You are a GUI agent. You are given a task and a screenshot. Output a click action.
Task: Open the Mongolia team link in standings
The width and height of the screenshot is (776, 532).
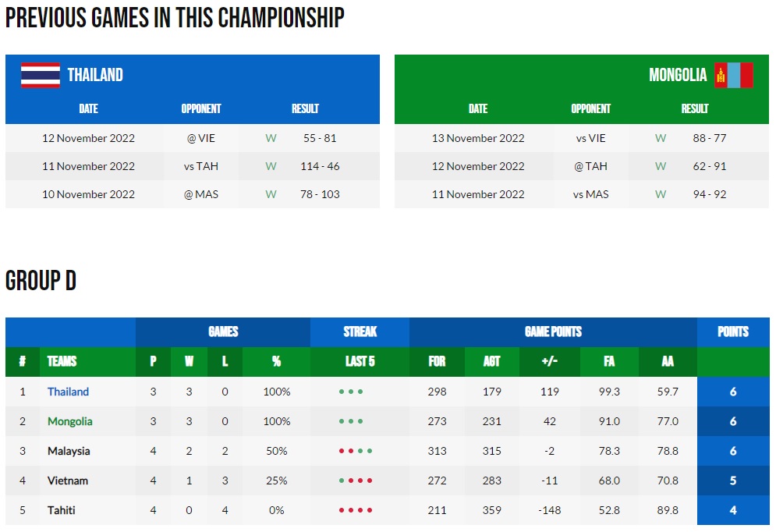pos(69,421)
